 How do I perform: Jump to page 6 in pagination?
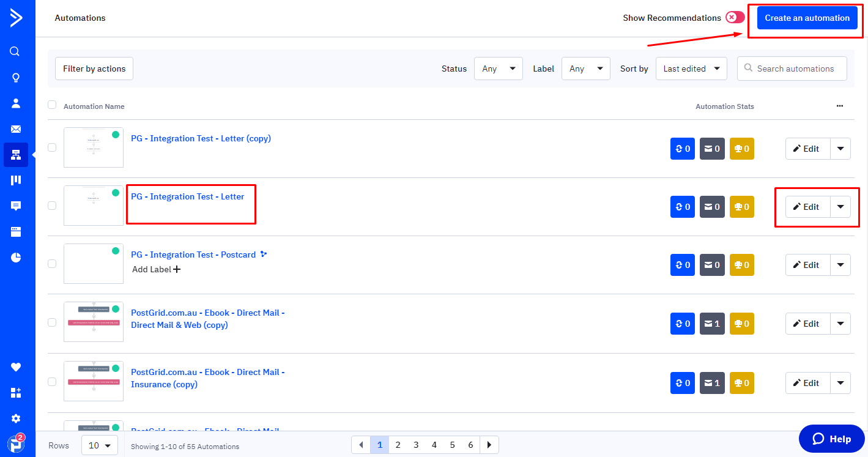[470, 445]
